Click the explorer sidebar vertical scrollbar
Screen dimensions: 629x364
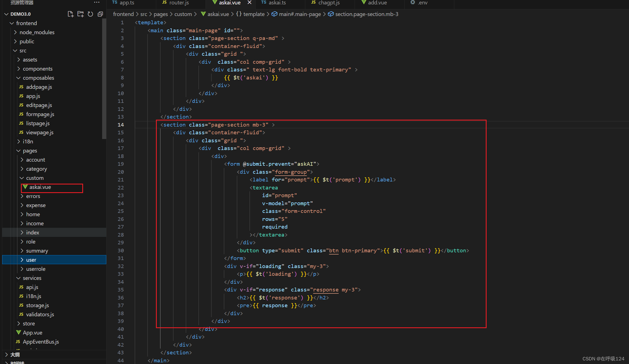click(104, 79)
